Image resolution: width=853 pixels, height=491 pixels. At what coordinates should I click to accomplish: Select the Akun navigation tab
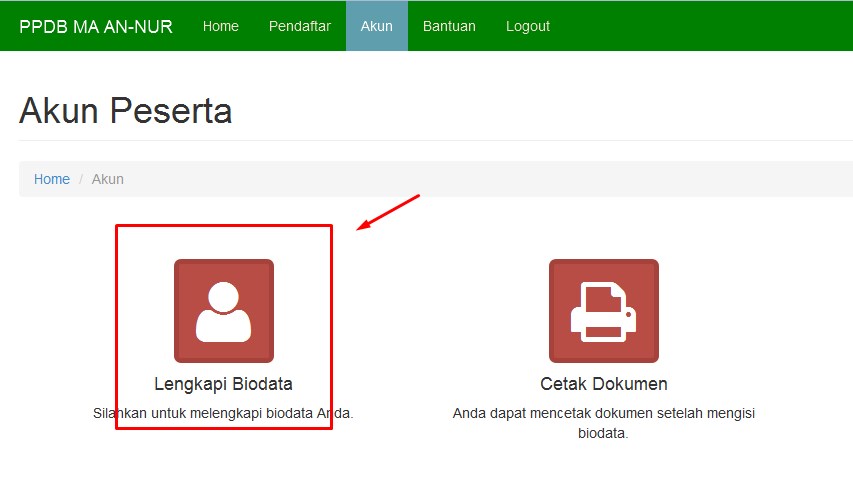tap(376, 26)
